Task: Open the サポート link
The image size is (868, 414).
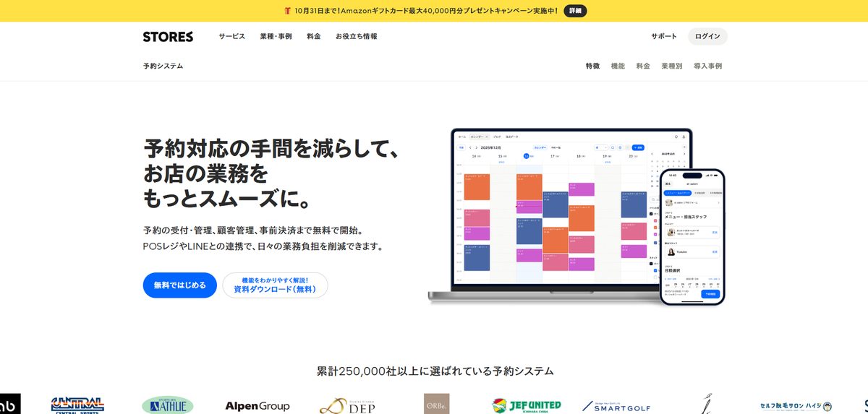Action: pos(664,36)
